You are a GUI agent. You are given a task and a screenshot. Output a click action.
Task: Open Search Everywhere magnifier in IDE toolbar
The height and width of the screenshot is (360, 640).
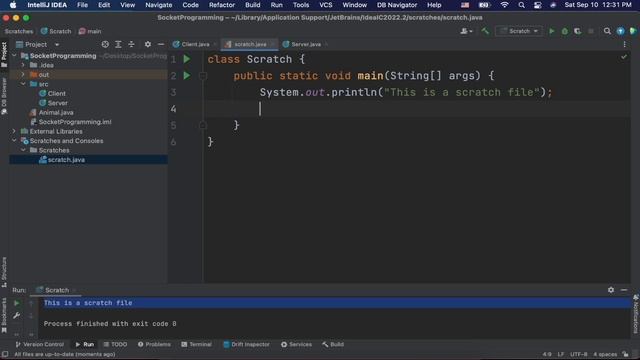pyautogui.click(x=607, y=31)
